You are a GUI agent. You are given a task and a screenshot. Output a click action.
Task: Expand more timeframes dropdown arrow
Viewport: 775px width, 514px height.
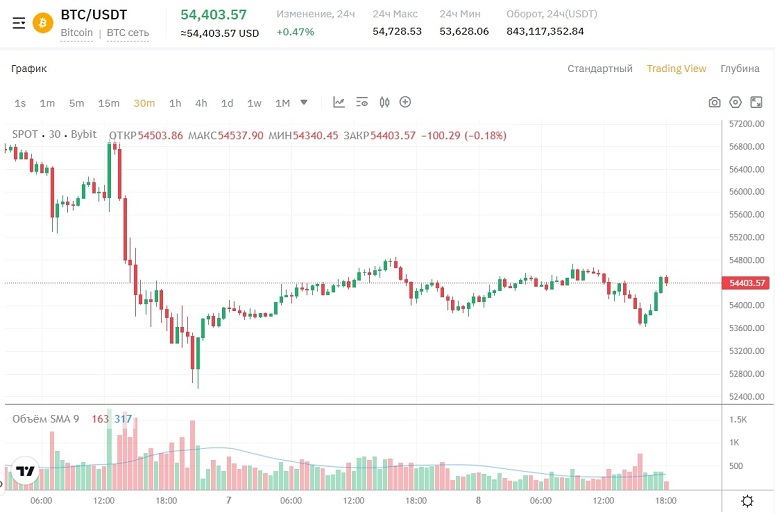pos(304,103)
